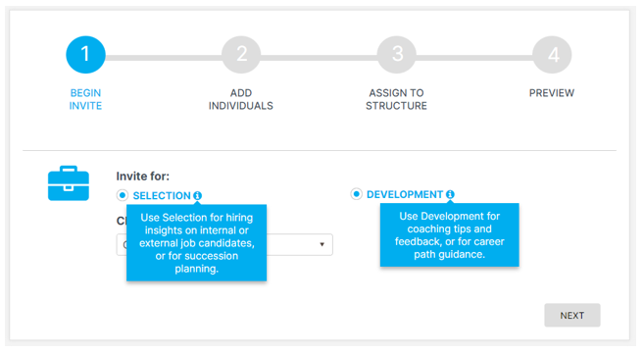Image resolution: width=644 pixels, height=355 pixels.
Task: Click the blue briefcase icon
Action: [69, 183]
